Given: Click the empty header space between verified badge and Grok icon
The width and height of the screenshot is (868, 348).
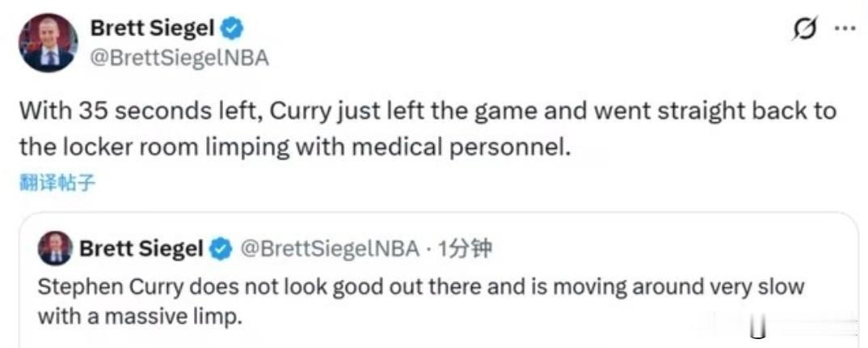Looking at the screenshot, I should [517, 29].
